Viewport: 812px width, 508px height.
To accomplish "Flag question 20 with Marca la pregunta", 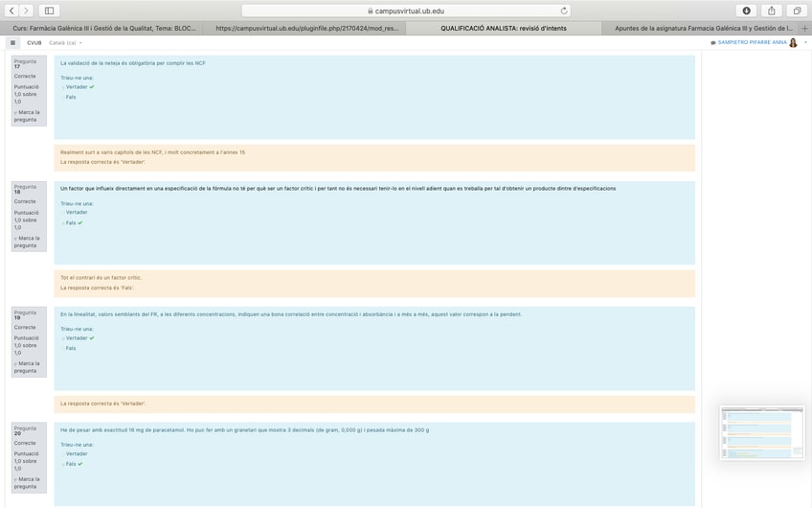I will 27,483.
